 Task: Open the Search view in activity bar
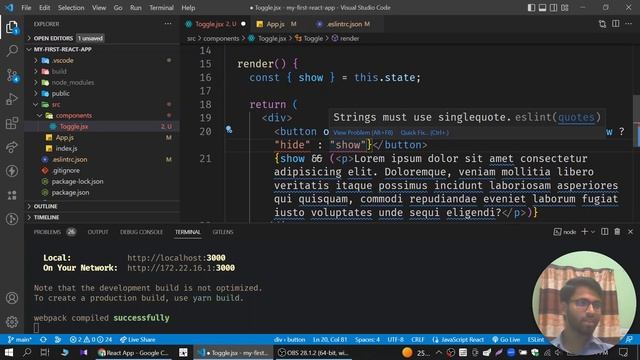12,51
